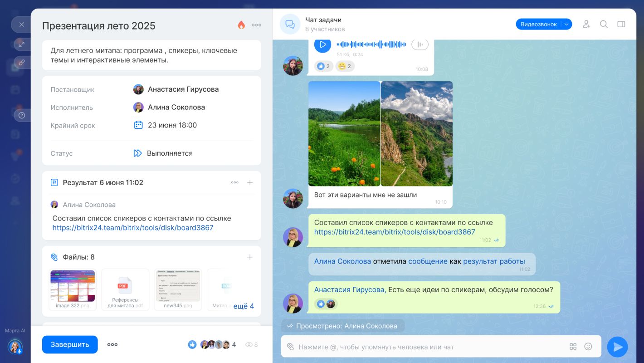Viewport: 644px width, 363px height.
Task: Toggle like on the task in bottom bar
Action: click(192, 344)
